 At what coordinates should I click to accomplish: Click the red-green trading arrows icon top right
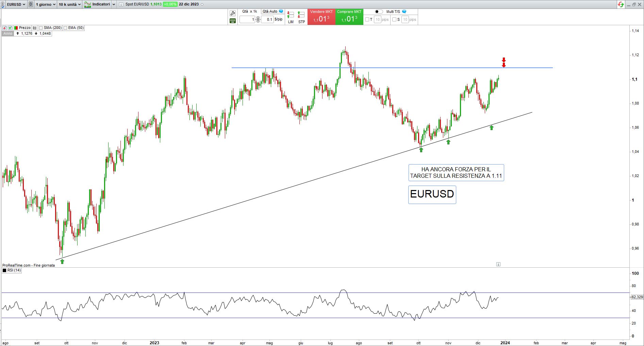tap(621, 4)
